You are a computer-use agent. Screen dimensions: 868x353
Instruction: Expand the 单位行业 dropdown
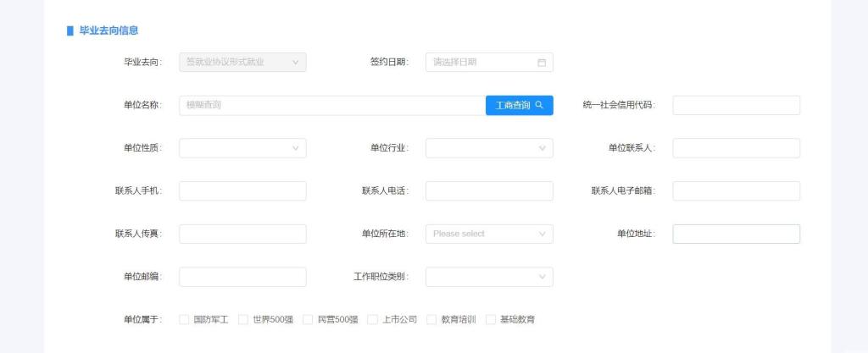489,148
